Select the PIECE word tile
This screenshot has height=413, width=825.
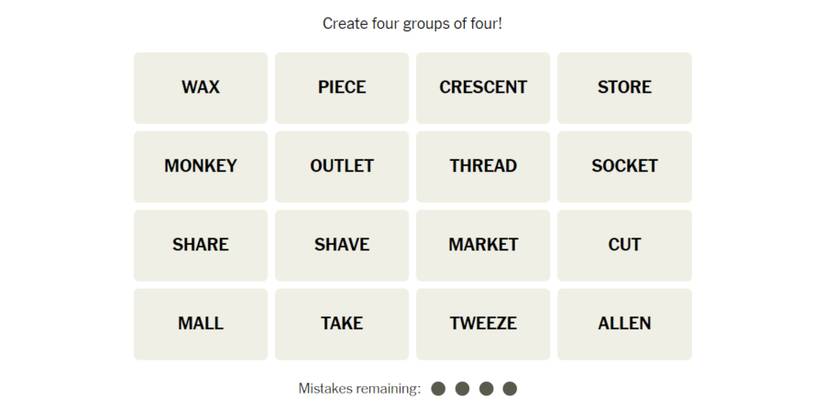click(x=342, y=88)
